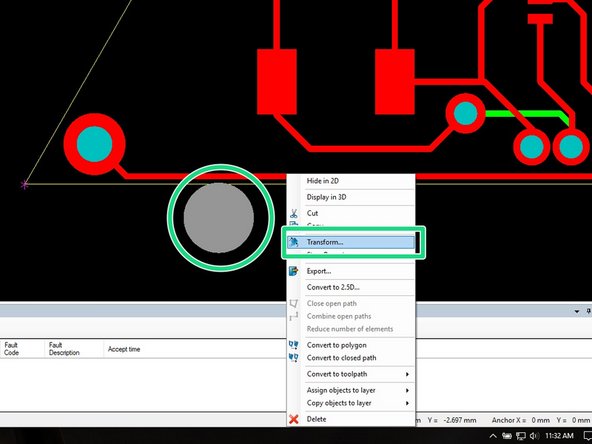This screenshot has width=592, height=444.
Task: Open Convert to toolpath submenu
Action: [351, 374]
